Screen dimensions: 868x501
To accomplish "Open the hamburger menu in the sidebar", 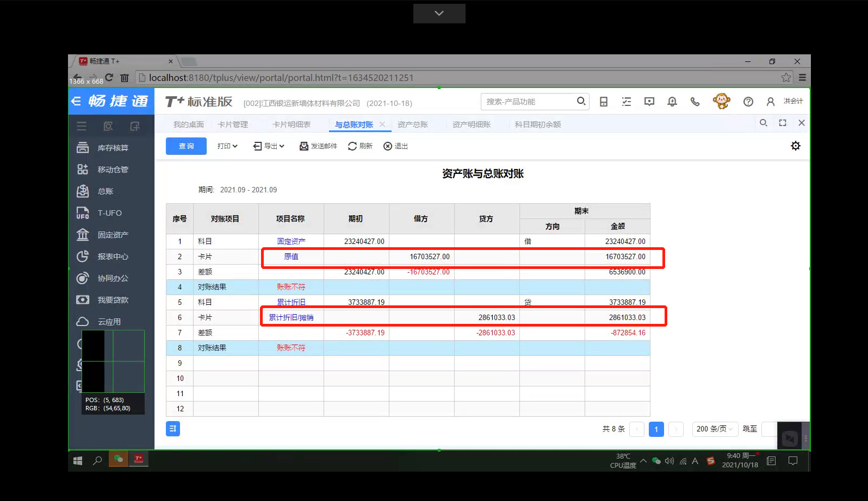I will click(82, 126).
